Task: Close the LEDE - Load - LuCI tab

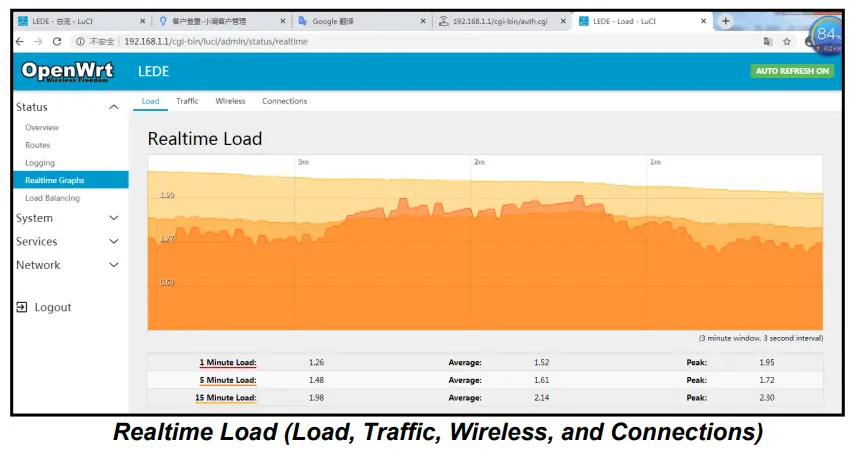Action: coord(703,21)
